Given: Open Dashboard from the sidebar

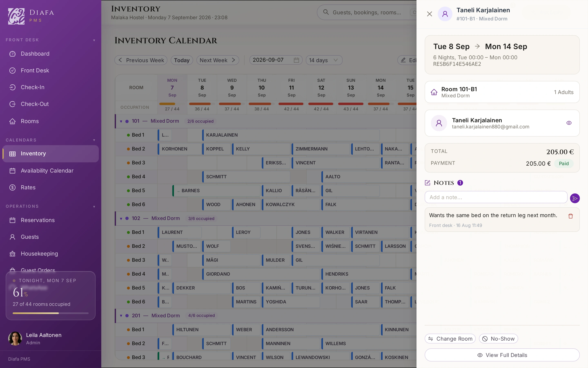Looking at the screenshot, I should click(x=51, y=54).
